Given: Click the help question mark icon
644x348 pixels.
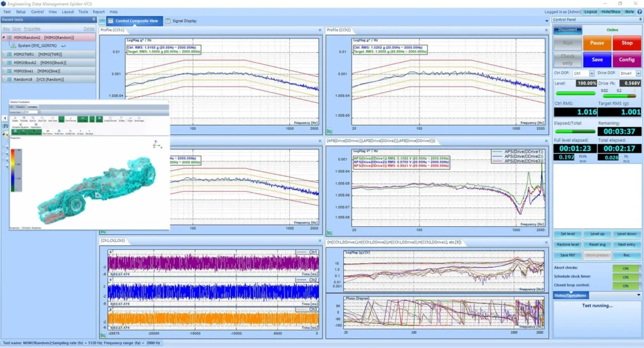Looking at the screenshot, I should 639,12.
